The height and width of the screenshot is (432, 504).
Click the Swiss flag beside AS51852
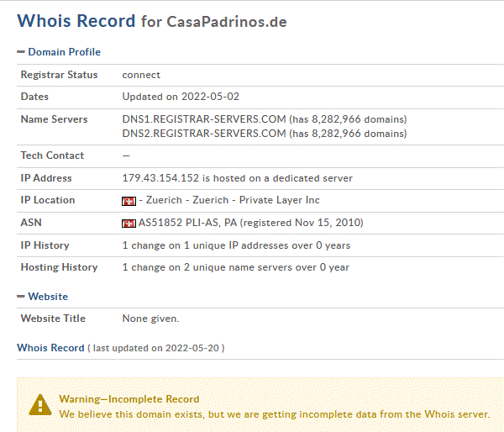(129, 224)
